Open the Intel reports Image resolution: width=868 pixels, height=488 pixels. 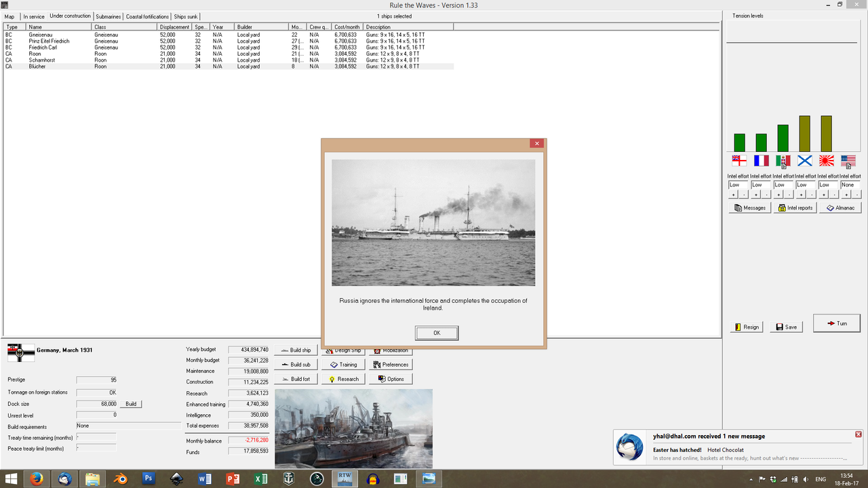[x=794, y=207]
